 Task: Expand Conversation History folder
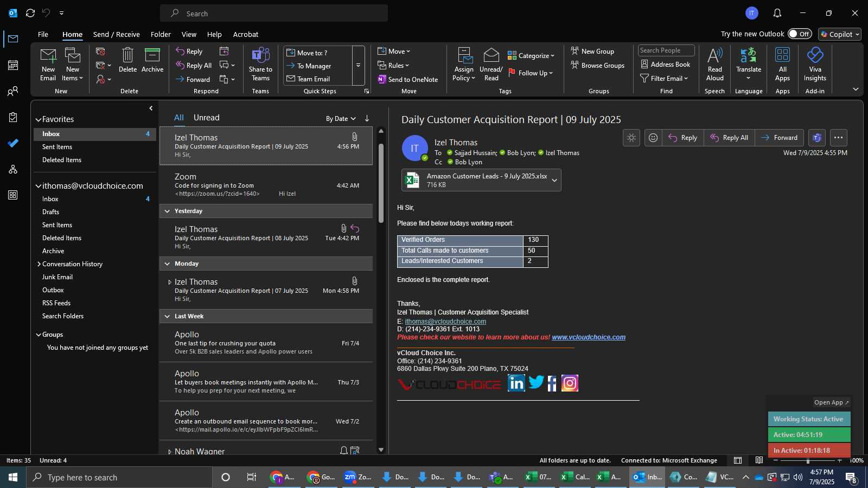click(x=39, y=264)
